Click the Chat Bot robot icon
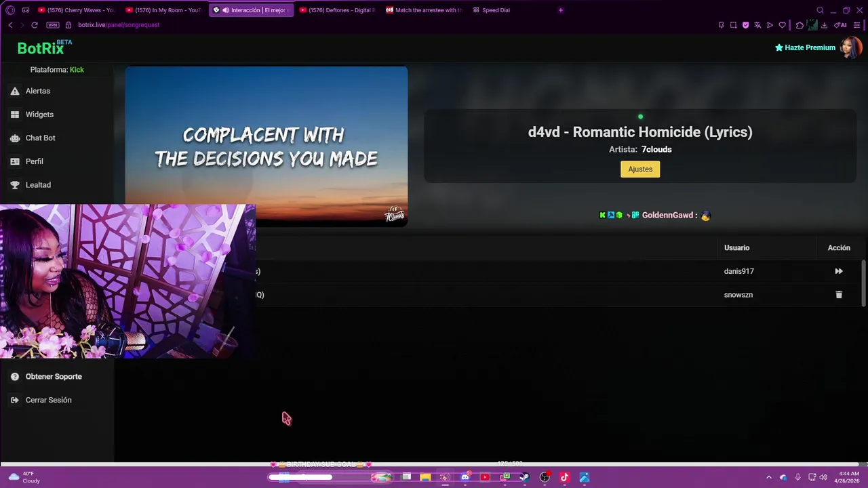Viewport: 868px width, 488px height. click(x=15, y=138)
